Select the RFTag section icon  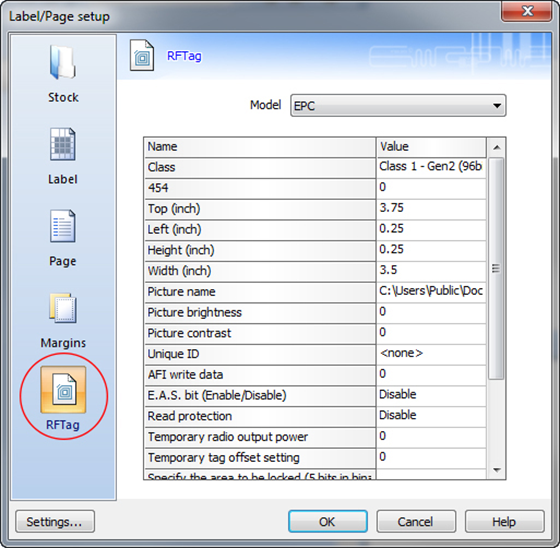point(63,389)
